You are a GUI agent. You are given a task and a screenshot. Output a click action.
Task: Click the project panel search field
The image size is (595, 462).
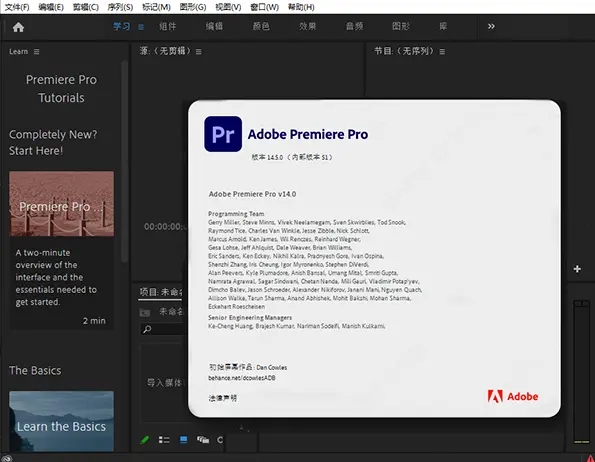pyautogui.click(x=163, y=329)
